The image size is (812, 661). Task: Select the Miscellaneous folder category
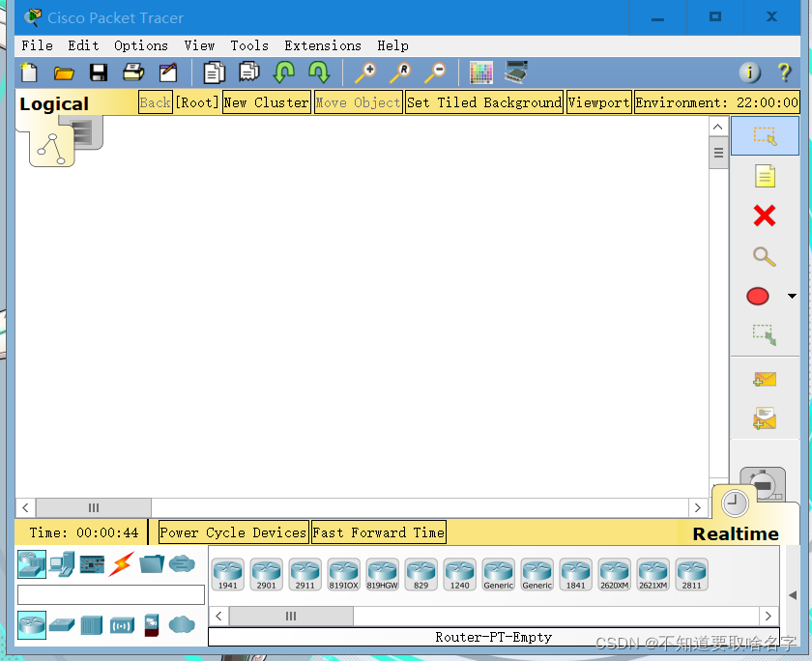click(152, 563)
